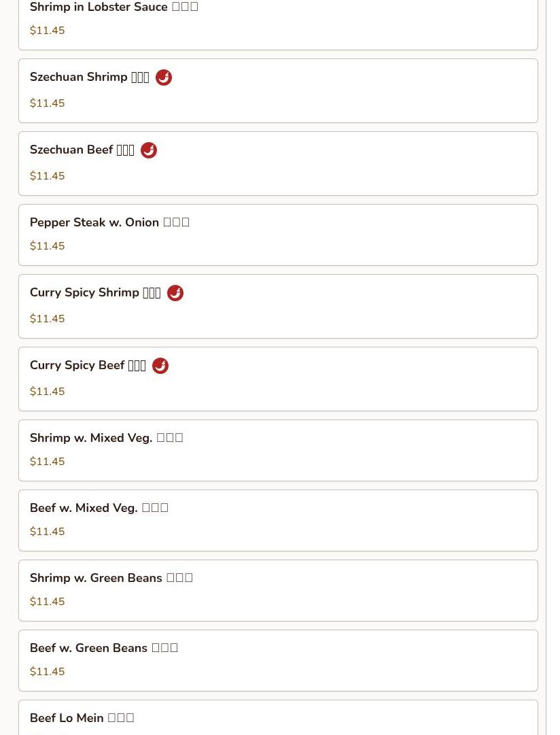Click price under Pepper Steak w. Onion
Screen dimensions: 560x735
point(47,246)
